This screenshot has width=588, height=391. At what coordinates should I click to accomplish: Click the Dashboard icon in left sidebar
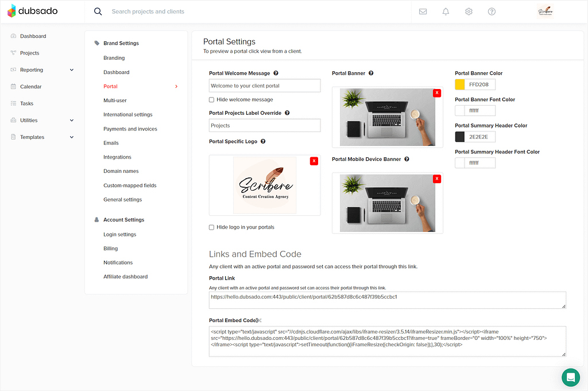coord(14,36)
